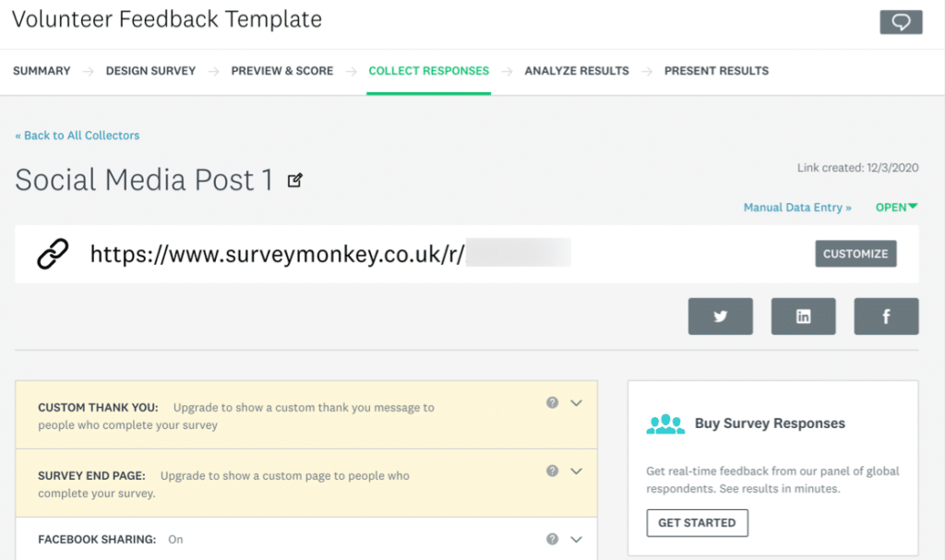Turn off Facebook Sharing

coord(175,540)
